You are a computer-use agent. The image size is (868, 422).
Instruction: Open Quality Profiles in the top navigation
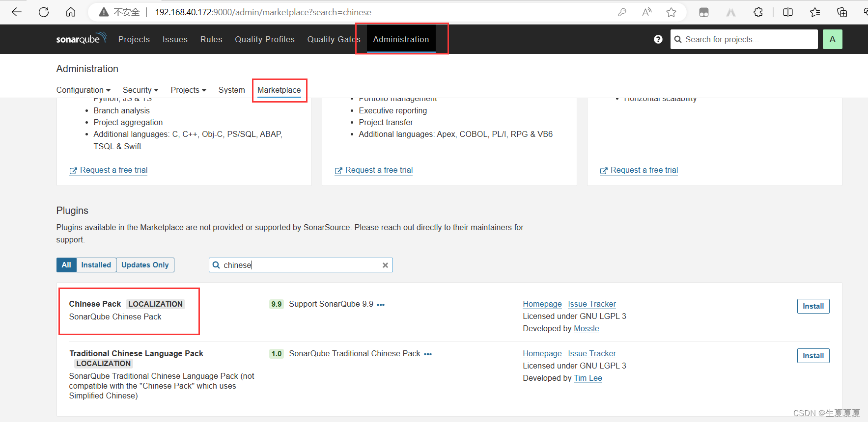tap(265, 39)
